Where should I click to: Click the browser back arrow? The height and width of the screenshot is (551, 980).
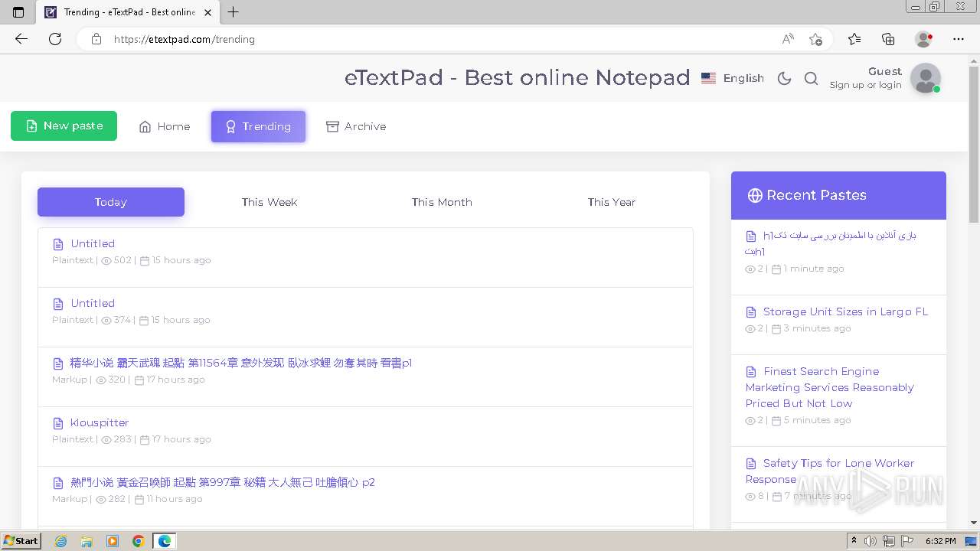coord(21,39)
